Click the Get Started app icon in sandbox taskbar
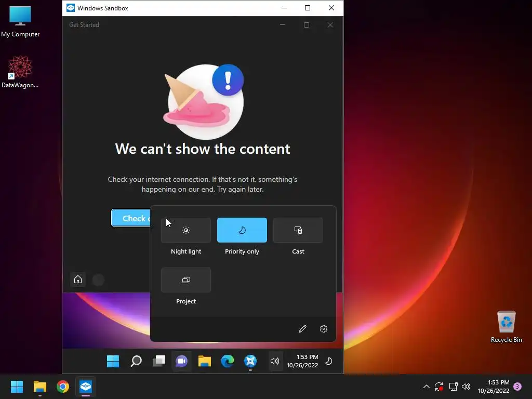Image resolution: width=532 pixels, height=399 pixels. point(250,361)
